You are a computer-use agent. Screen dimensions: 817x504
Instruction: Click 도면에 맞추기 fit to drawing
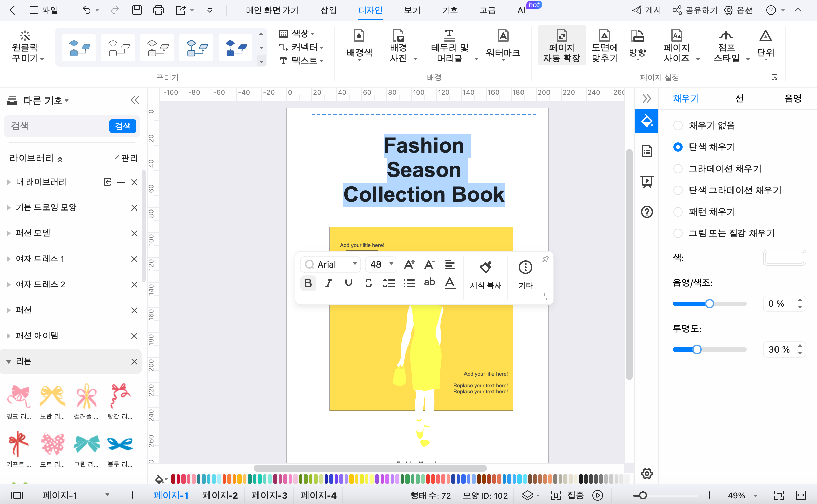pos(605,46)
